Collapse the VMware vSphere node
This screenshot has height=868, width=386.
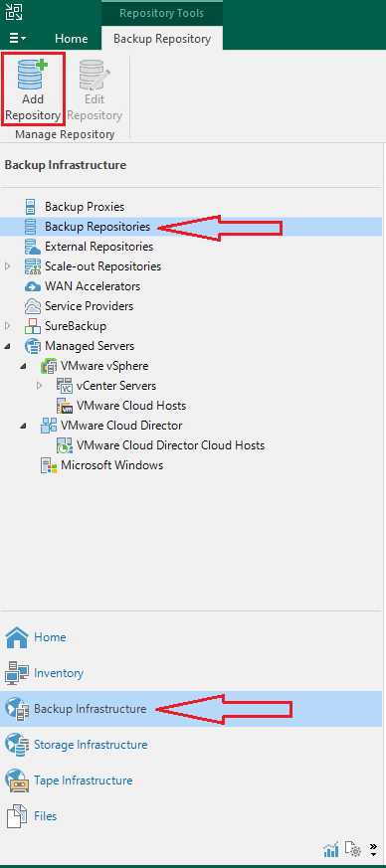(x=23, y=366)
